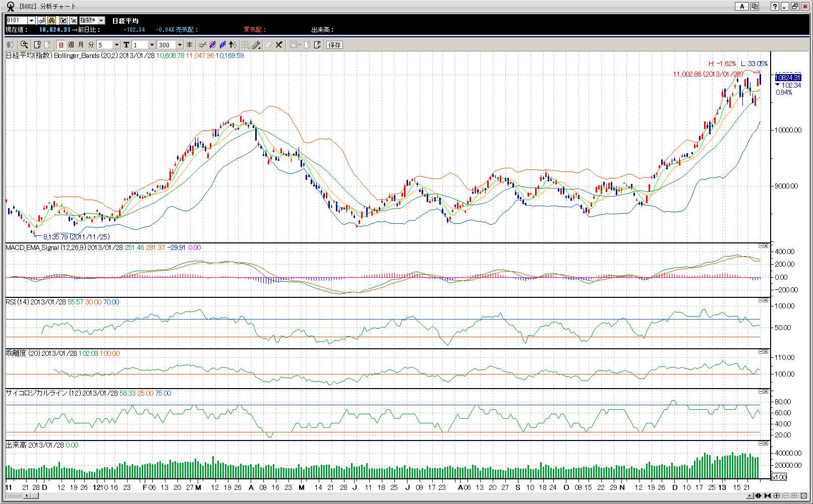Switch to weekly chart with 週 button
The image size is (813, 504).
pos(71,45)
